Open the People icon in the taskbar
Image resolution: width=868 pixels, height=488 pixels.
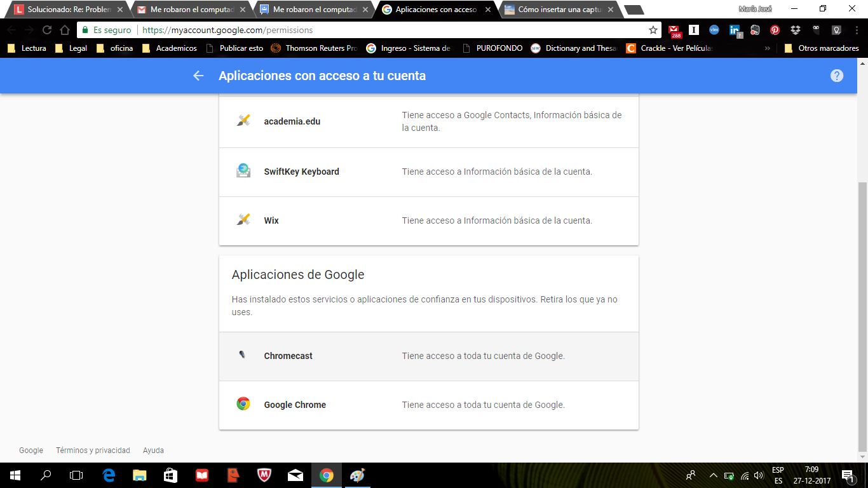(691, 475)
